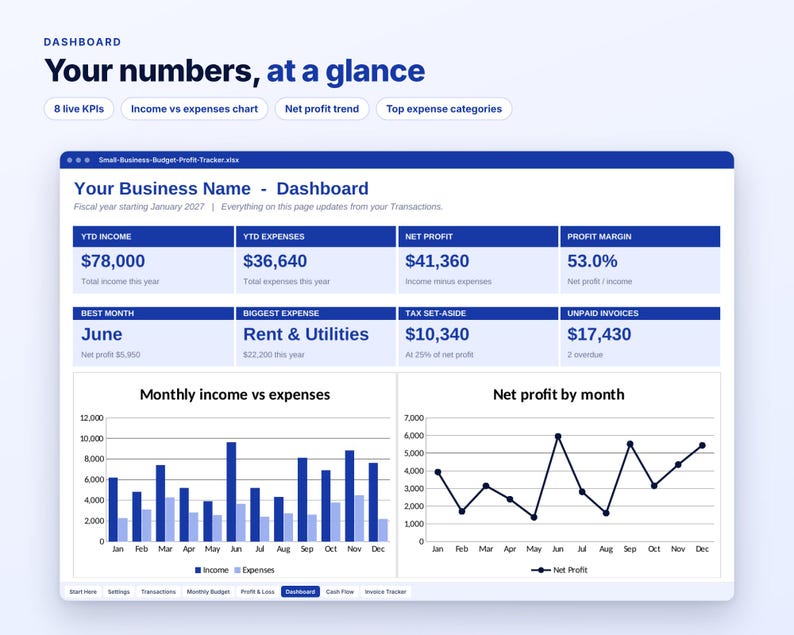Viewport: 794px width, 635px height.
Task: Click the DASHBOARD section label at top
Action: 82,42
